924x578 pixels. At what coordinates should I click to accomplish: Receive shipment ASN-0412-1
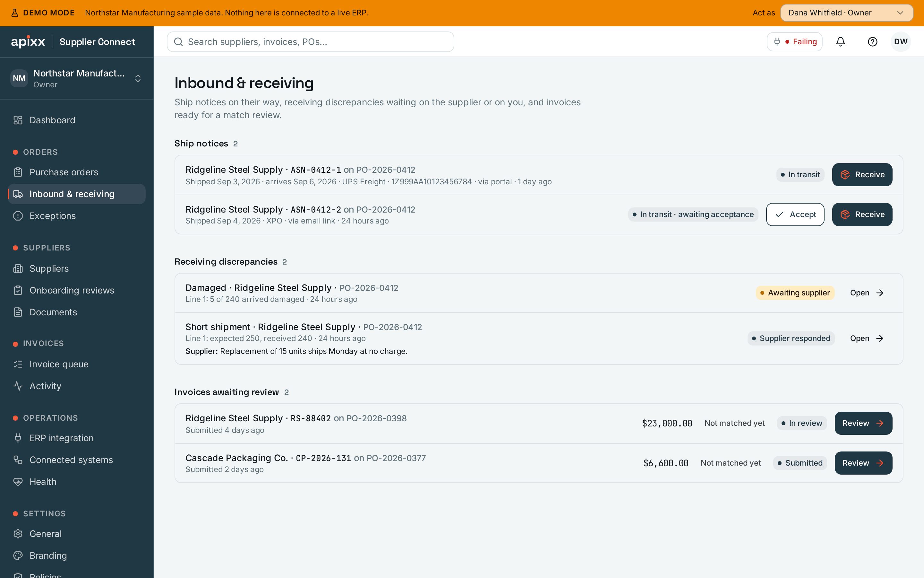862,175
